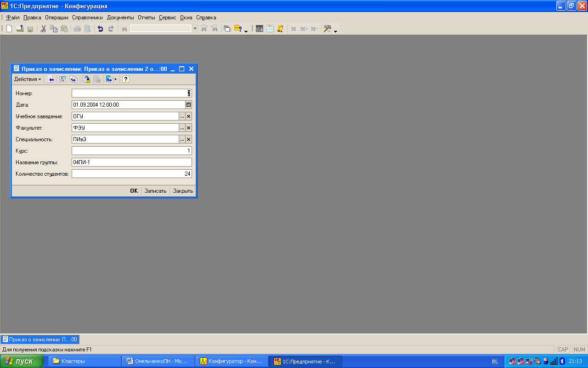Click the 1C help question icon
The width and height of the screenshot is (588, 368).
238,29
